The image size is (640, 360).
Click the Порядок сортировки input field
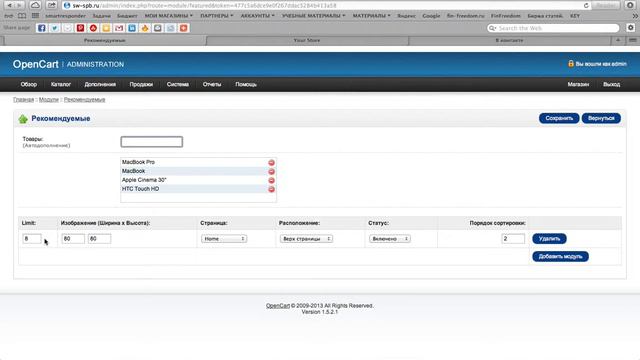click(513, 239)
